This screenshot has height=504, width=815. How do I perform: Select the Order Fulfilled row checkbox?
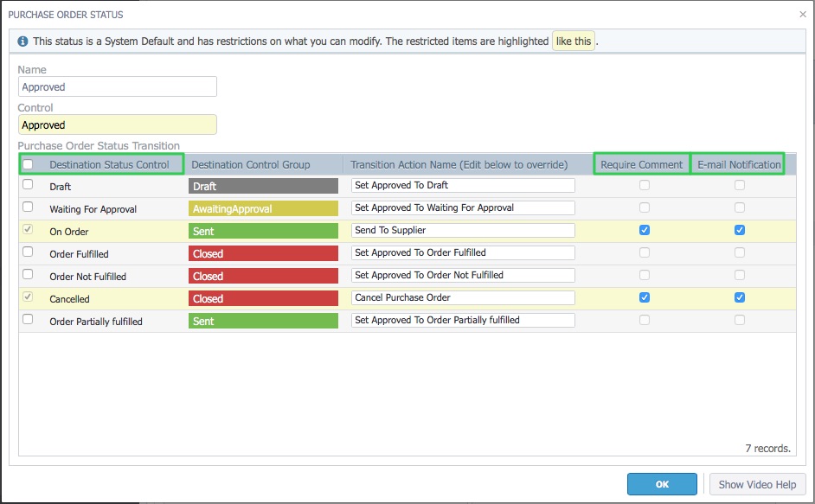[x=28, y=252]
